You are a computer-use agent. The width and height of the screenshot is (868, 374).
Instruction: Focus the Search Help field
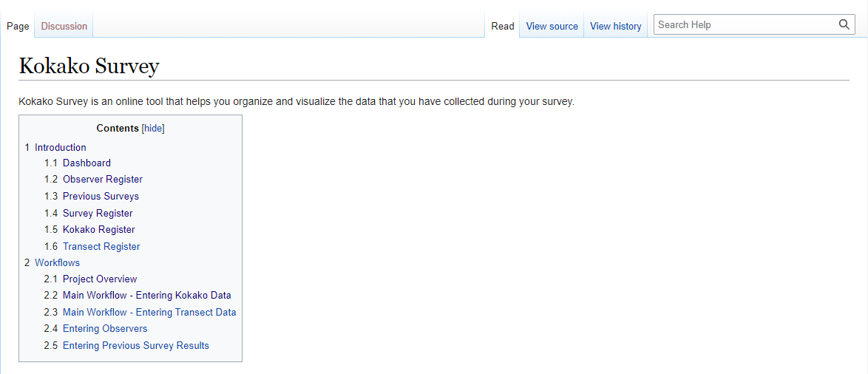point(745,24)
